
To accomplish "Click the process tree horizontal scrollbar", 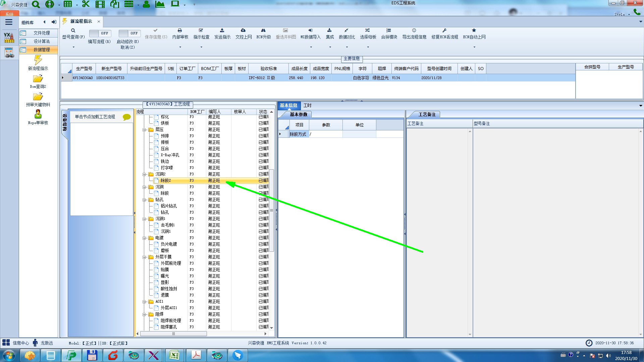I will coord(173,334).
